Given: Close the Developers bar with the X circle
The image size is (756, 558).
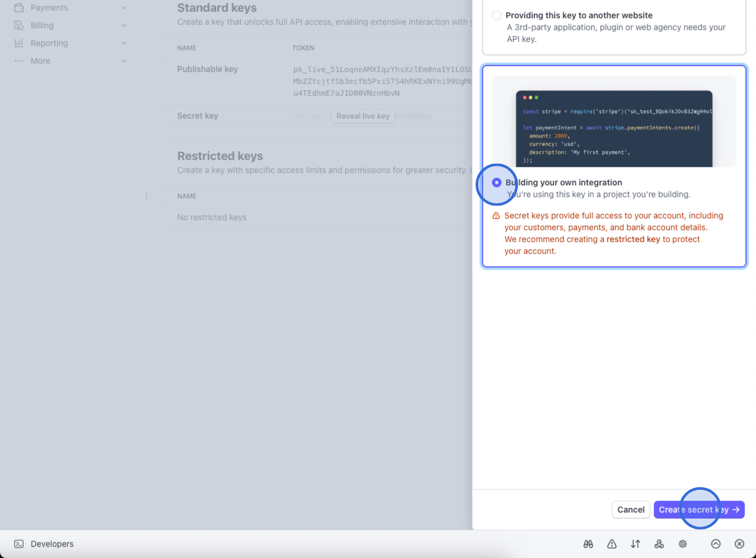Looking at the screenshot, I should pos(739,544).
